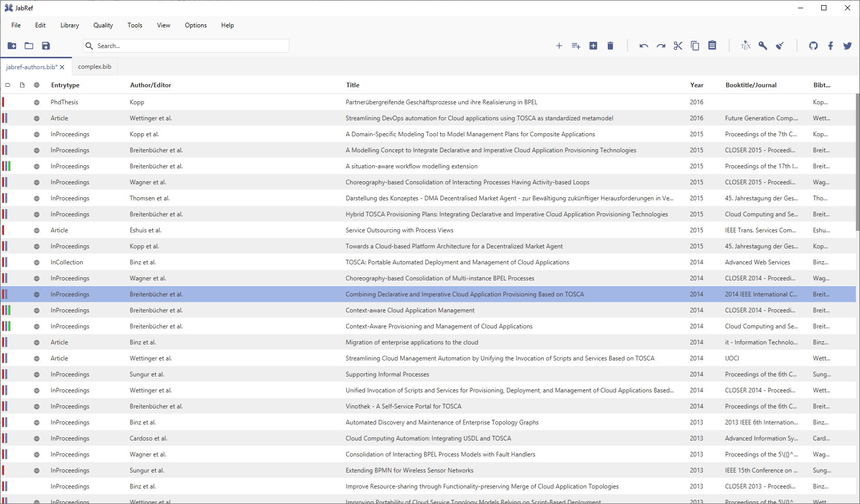Viewport: 860px width, 504px height.
Task: Redo the last undone change
Action: click(x=661, y=46)
